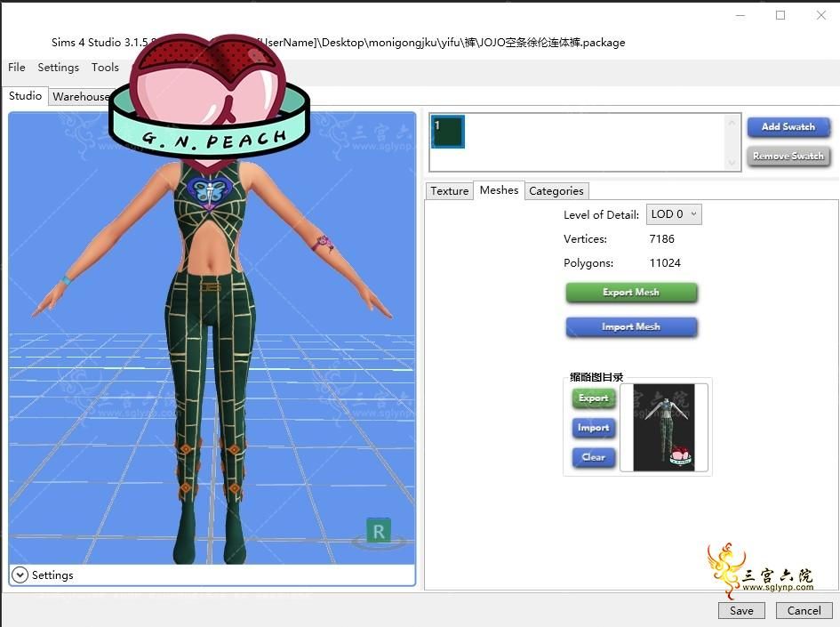
Task: Clear the thumbnail image
Action: (594, 457)
